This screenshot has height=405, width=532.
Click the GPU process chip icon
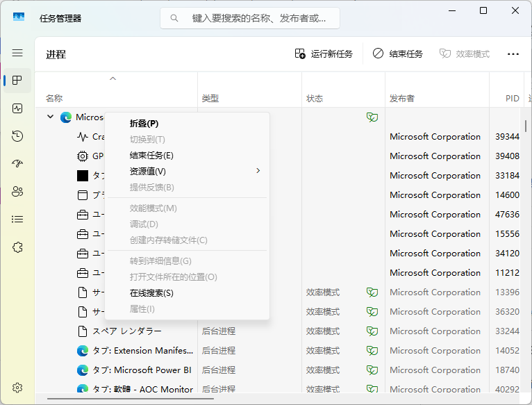click(x=83, y=156)
